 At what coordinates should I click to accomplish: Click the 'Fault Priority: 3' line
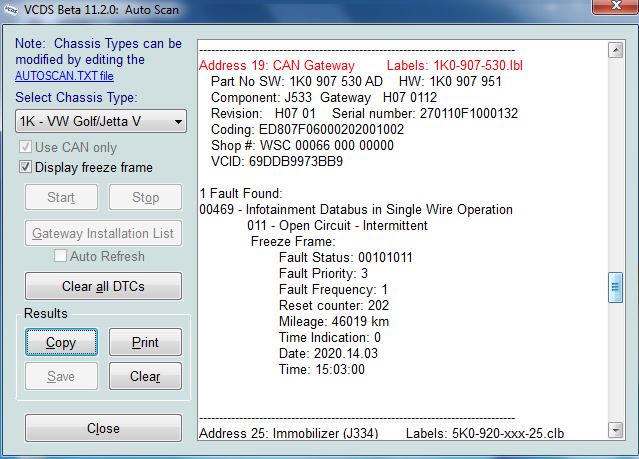[323, 274]
